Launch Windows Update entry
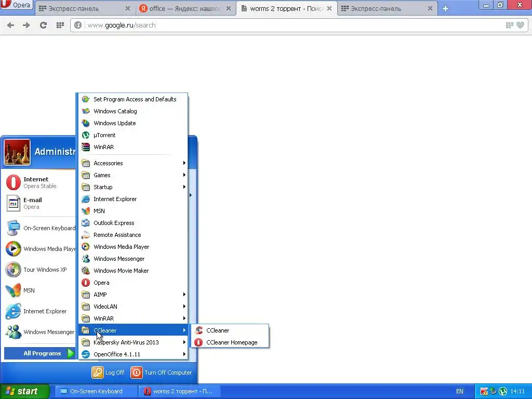Screen dimensions: 532x399 tap(133, 123)
